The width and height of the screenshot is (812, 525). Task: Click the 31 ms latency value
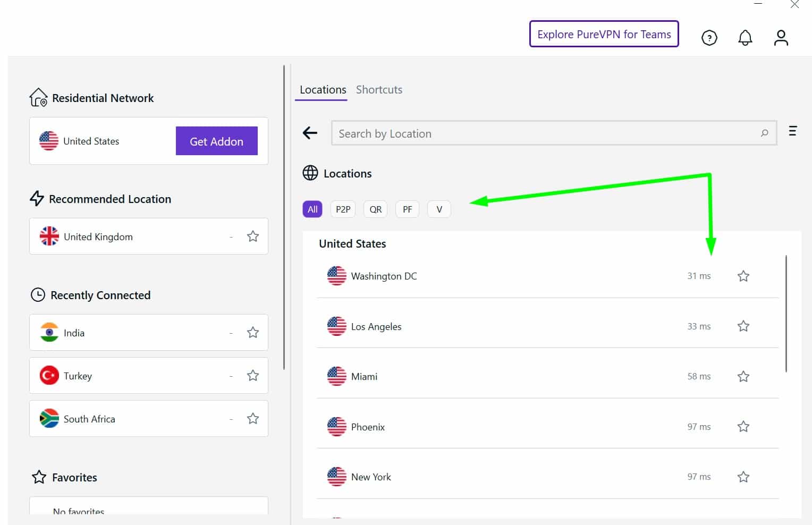[x=699, y=276]
